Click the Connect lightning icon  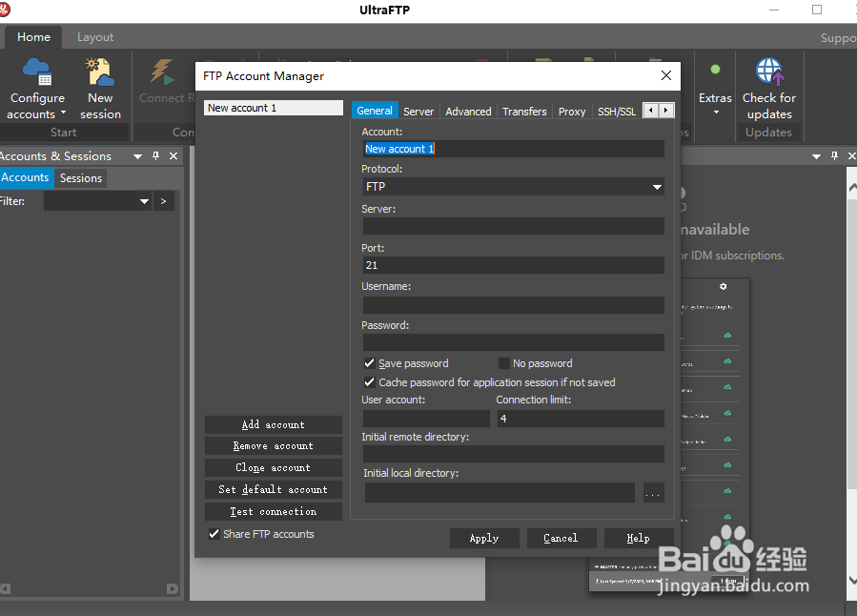(162, 72)
